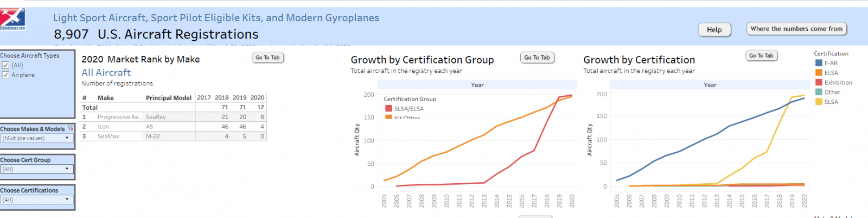Open the Choose Makes & Models dropdown

coord(37,139)
